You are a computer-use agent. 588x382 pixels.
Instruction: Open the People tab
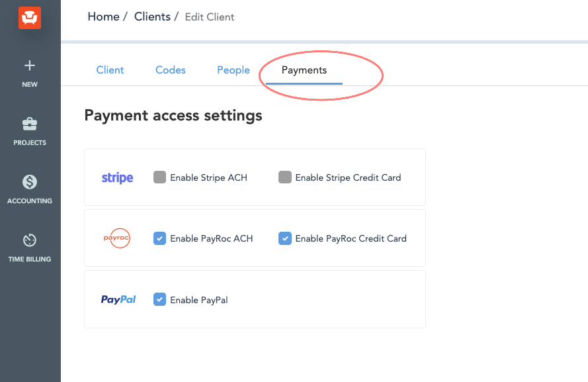(233, 70)
